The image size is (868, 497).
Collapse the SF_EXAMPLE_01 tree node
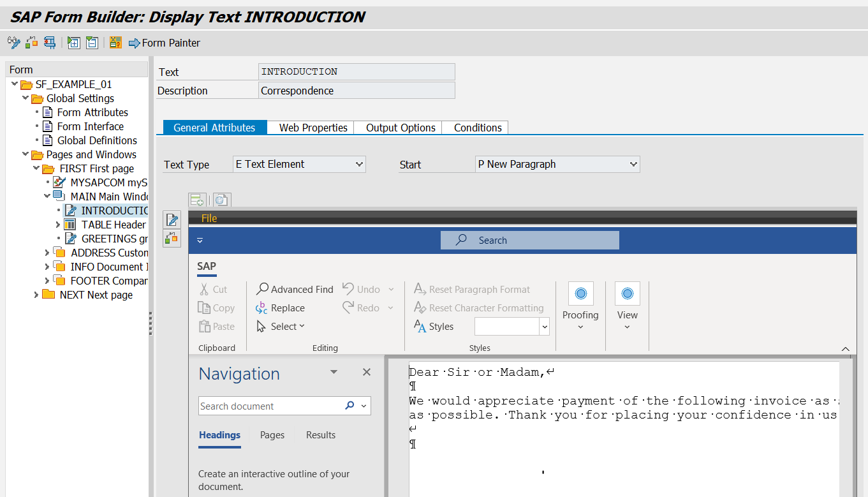[x=15, y=84]
